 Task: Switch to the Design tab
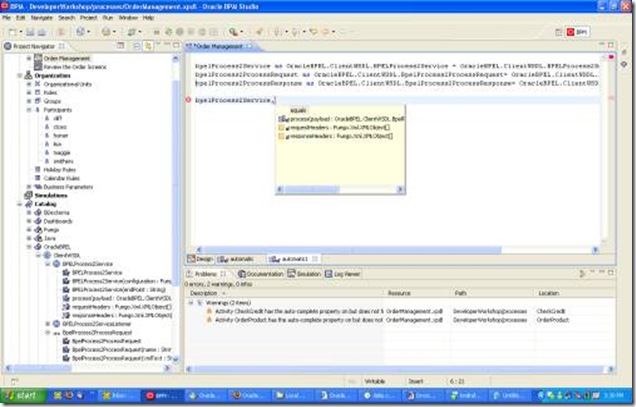point(200,259)
